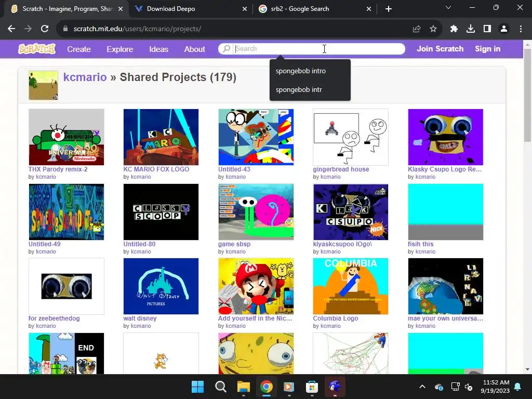The image size is (532, 399).
Task: Open mae your own universa... title
Action: coord(445,318)
